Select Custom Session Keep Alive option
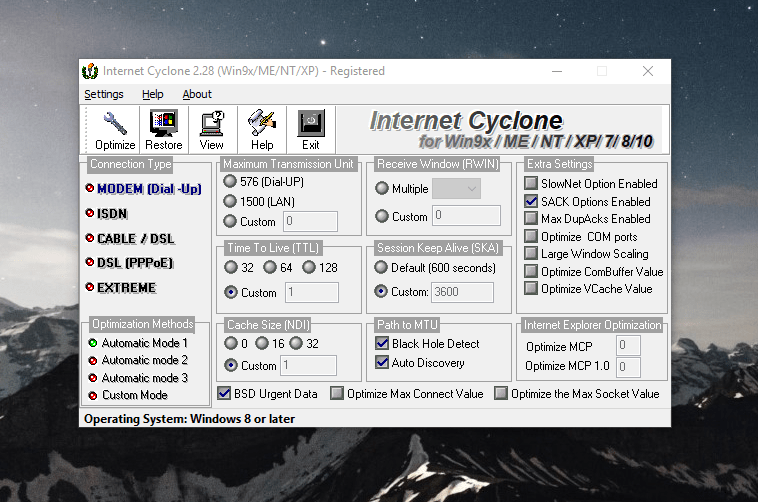Image resolution: width=758 pixels, height=502 pixels. click(381, 291)
